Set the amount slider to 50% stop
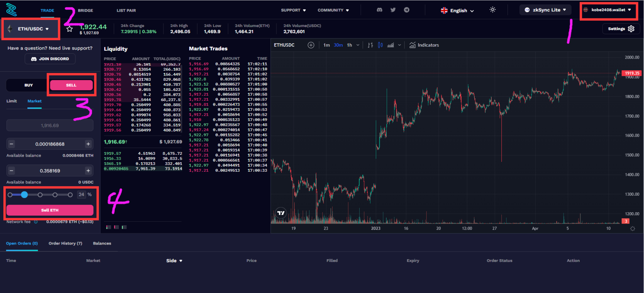This screenshot has height=293, width=644. (40, 195)
